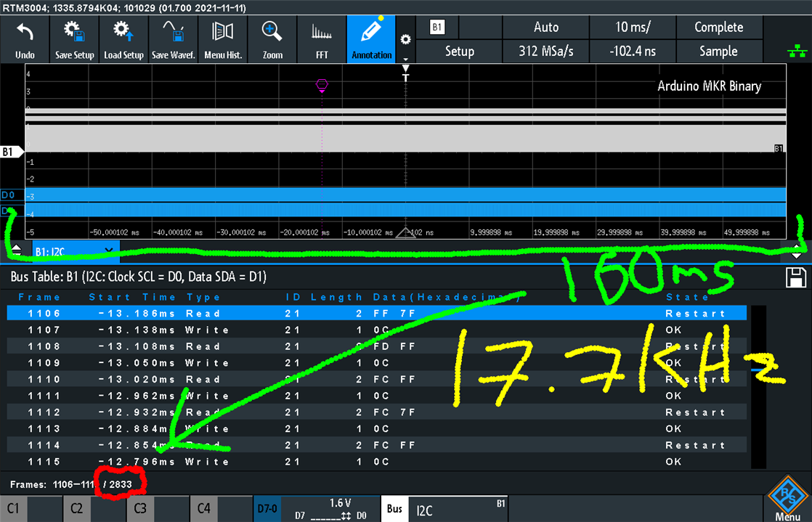The width and height of the screenshot is (812, 522).
Task: Select the magenta cursor marker on waveform
Action: [x=322, y=85]
